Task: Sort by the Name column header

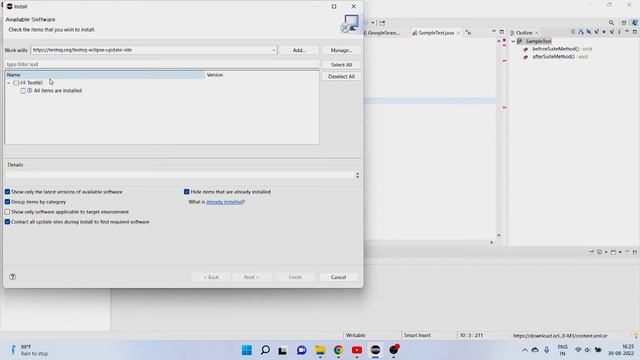Action: pyautogui.click(x=104, y=75)
